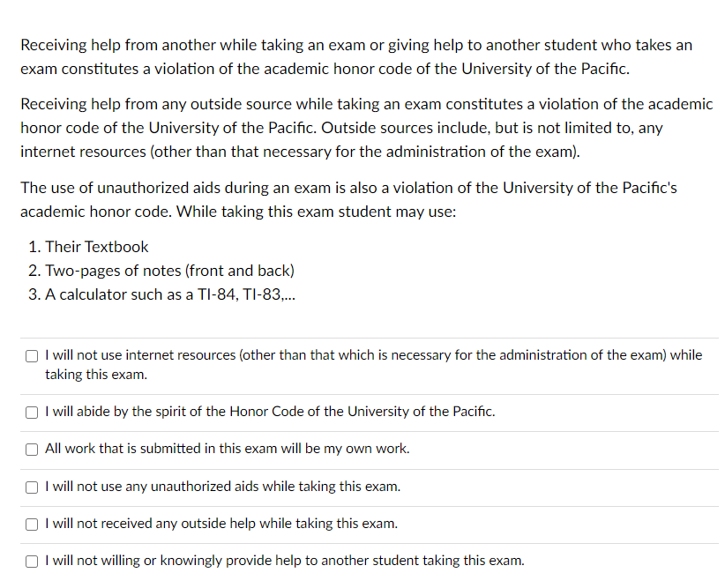The height and width of the screenshot is (588, 725).
Task: Toggle the checkbox next to the unauthorized aids statement
Action: coord(32,487)
